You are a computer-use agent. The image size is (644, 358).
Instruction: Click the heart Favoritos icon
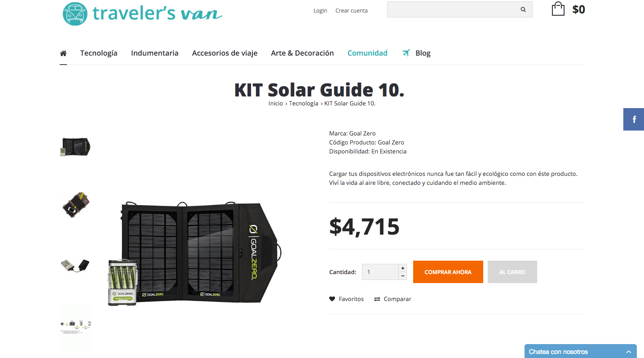tap(332, 299)
